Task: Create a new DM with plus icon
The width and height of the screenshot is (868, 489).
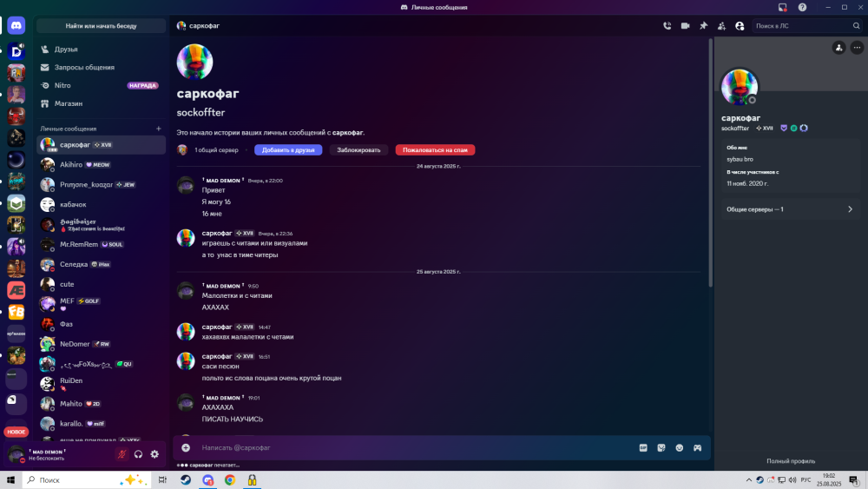Action: point(158,129)
